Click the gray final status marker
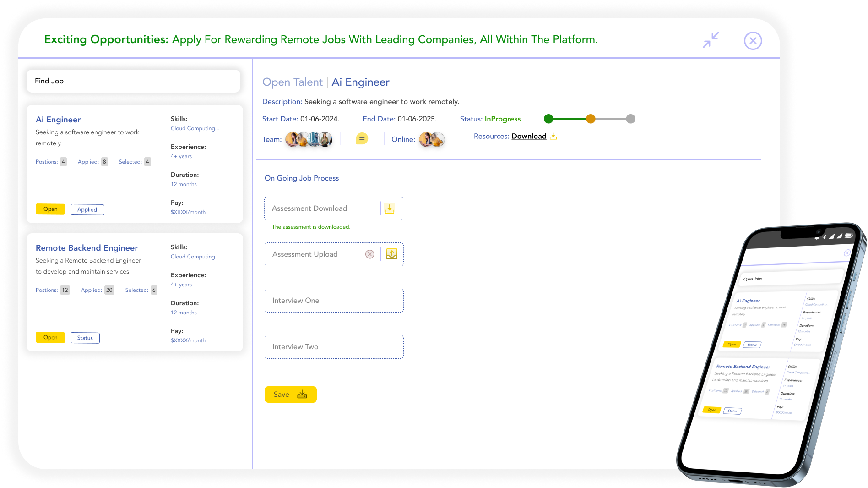868x488 pixels. pyautogui.click(x=631, y=119)
